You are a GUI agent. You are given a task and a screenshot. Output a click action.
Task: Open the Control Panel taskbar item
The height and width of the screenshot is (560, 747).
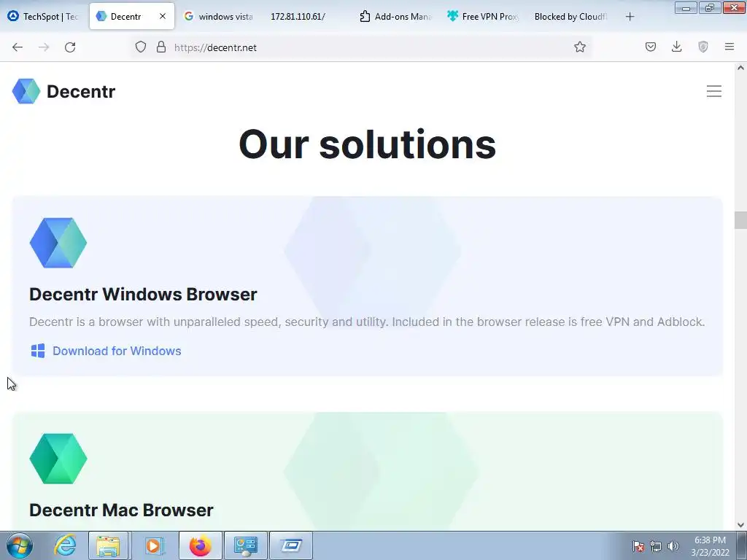tap(245, 545)
